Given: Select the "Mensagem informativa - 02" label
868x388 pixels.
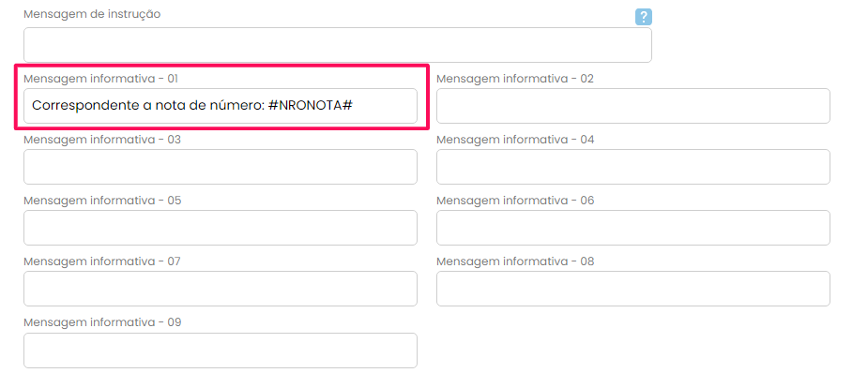Looking at the screenshot, I should pyautogui.click(x=515, y=79).
